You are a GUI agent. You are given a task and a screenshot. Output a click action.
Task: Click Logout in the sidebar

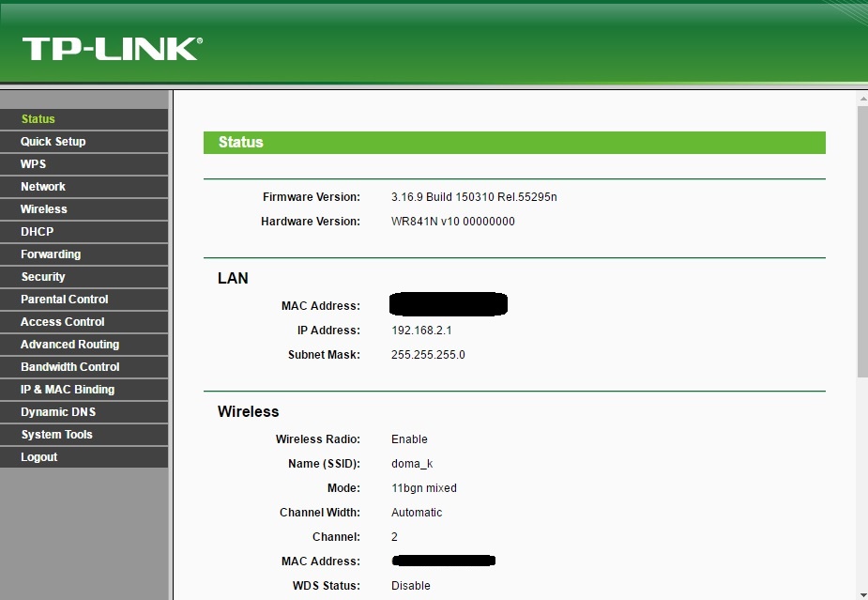(x=84, y=457)
